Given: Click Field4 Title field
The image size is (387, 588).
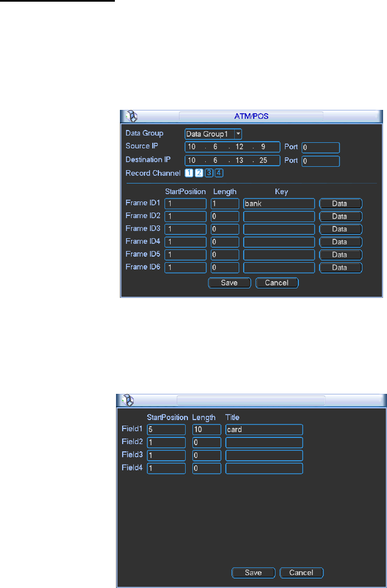Looking at the screenshot, I should [264, 469].
